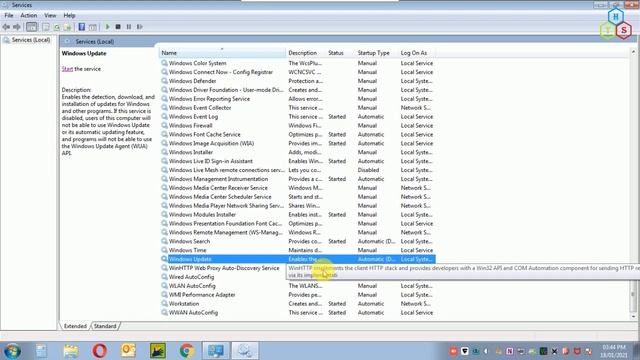Select Windows Media Center Scheduler Service
Viewport: 640px width, 360px height.
pyautogui.click(x=220, y=197)
